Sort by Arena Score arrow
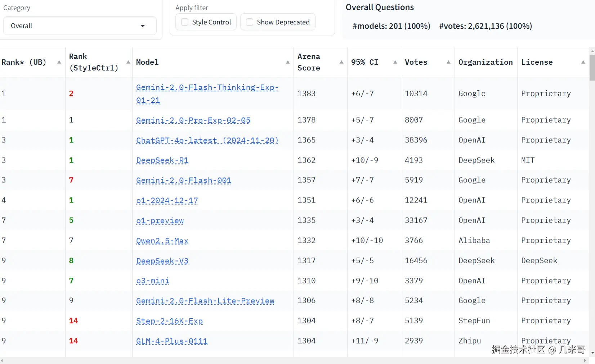This screenshot has height=364, width=595. click(341, 62)
